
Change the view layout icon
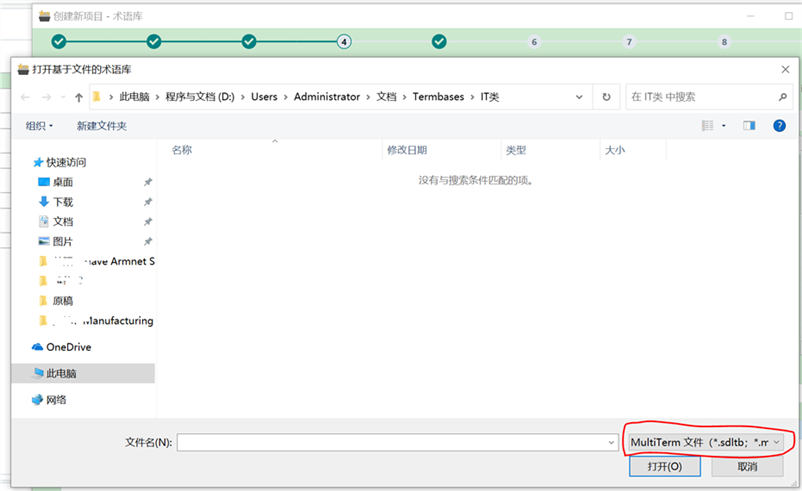[708, 125]
